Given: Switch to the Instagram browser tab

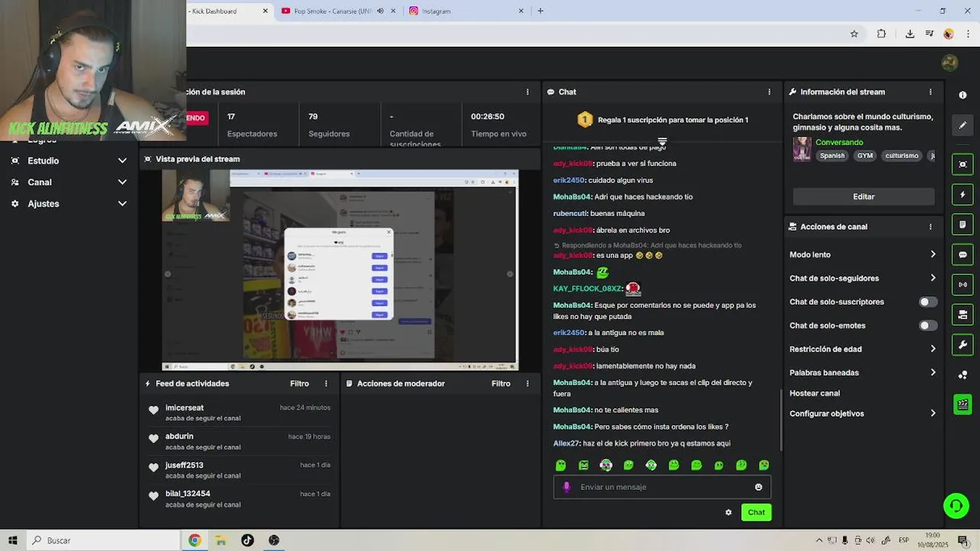Looking at the screenshot, I should pyautogui.click(x=465, y=11).
